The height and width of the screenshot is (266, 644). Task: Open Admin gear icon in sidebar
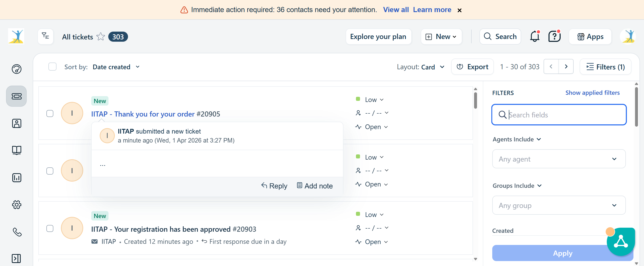click(17, 205)
